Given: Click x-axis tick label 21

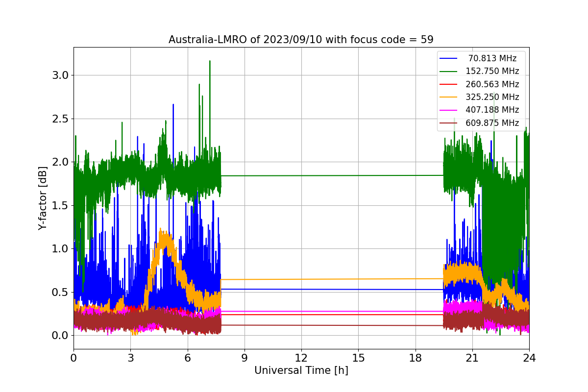Looking at the screenshot, I should pyautogui.click(x=472, y=358).
